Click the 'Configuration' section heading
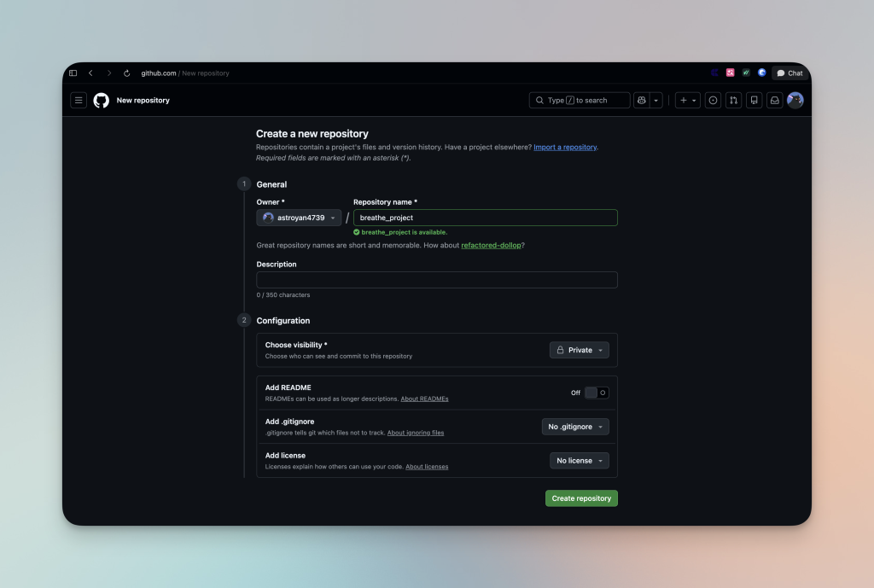 pyautogui.click(x=283, y=321)
